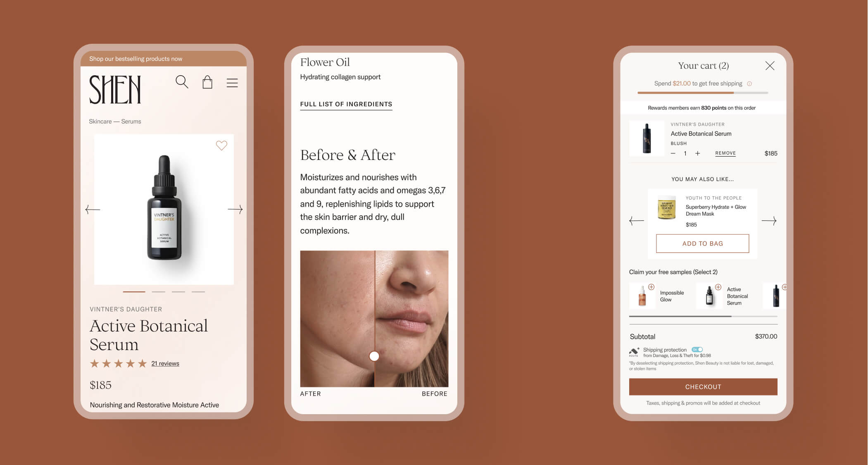868x465 pixels.
Task: Select the Skincare — Serums breadcrumb menu
Action: tap(115, 121)
